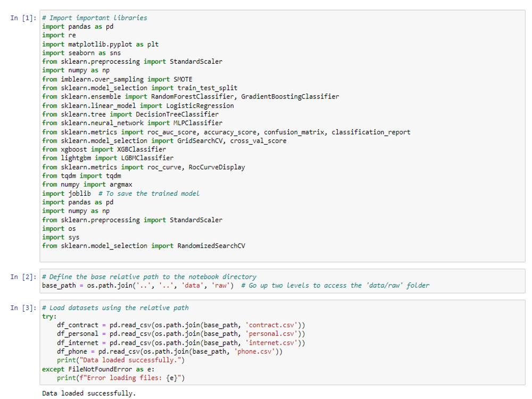The height and width of the screenshot is (399, 532).
Task: Click the print 'Data loaded successfully.' statement
Action: 121,360
